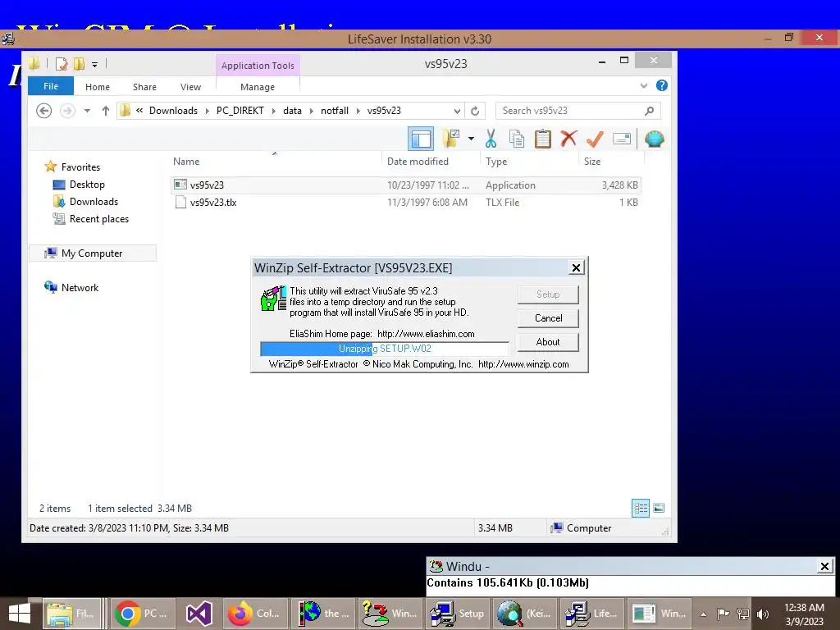Viewport: 840px width, 630px height.
Task: Click the orange checkmark toolbar icon
Action: coord(595,139)
